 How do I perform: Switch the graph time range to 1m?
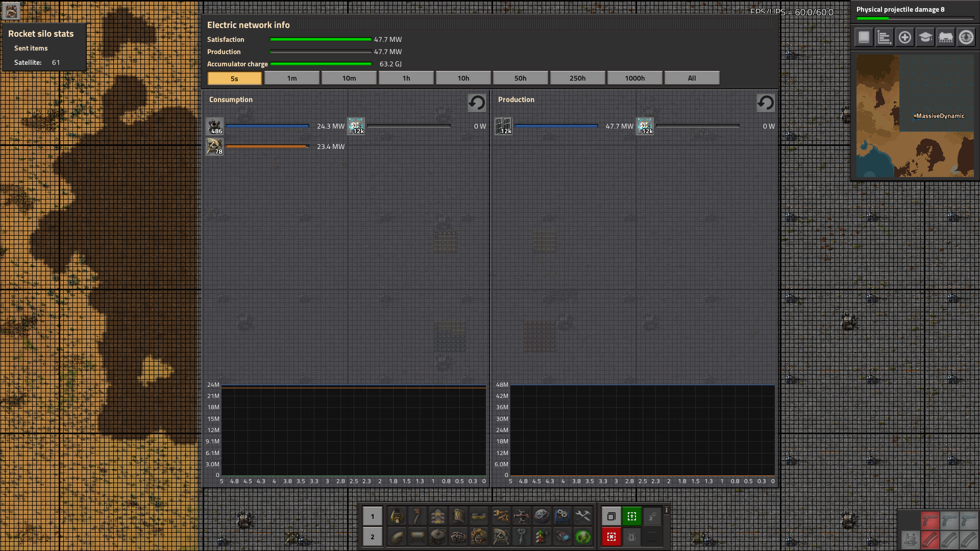pos(291,78)
